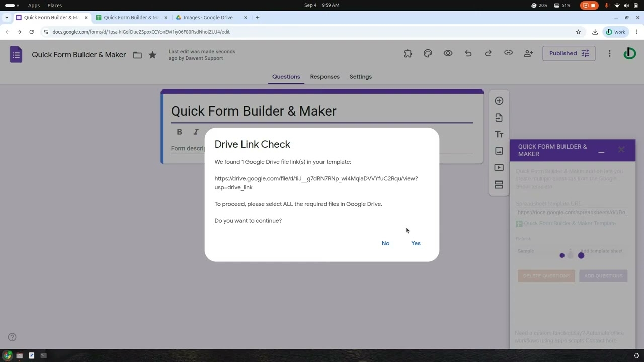The width and height of the screenshot is (644, 362).
Task: Open the Forms three-dot more menu
Action: [x=609, y=53]
